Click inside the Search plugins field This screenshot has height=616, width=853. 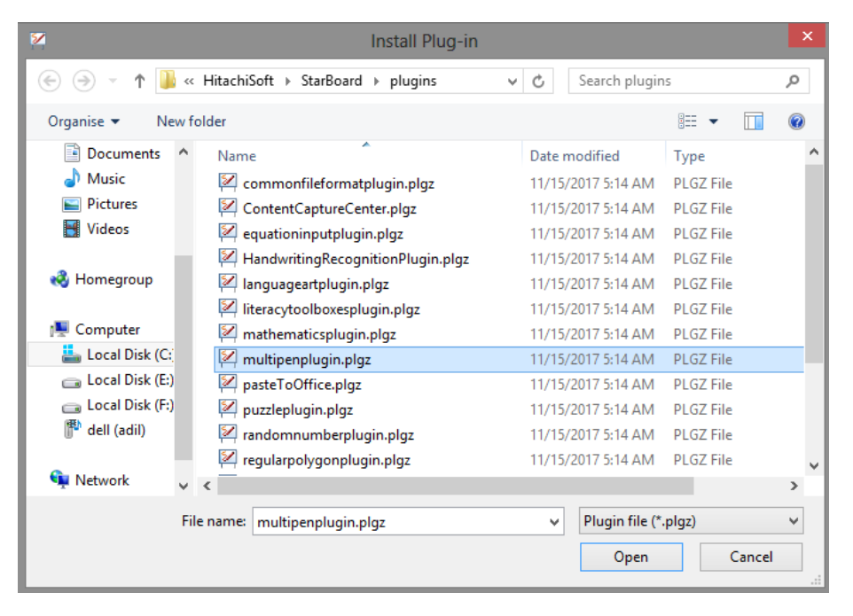point(678,81)
